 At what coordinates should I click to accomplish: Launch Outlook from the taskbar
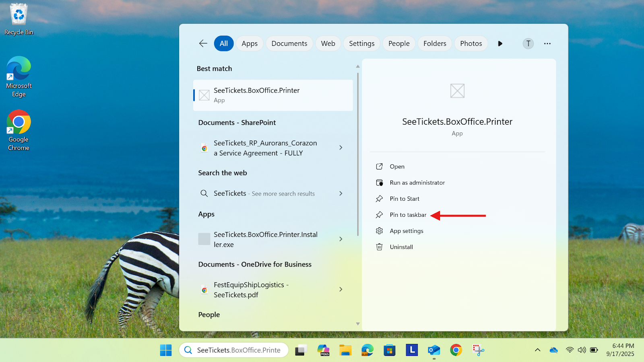tap(434, 350)
